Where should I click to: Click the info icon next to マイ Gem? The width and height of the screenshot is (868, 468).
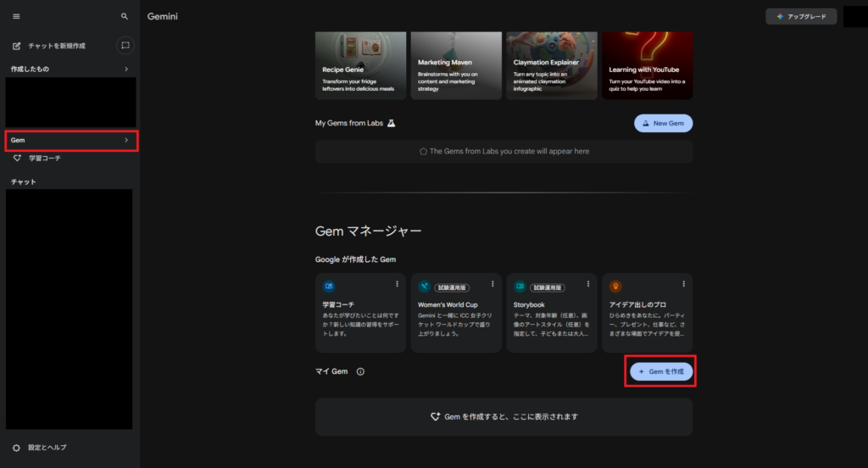(x=360, y=371)
